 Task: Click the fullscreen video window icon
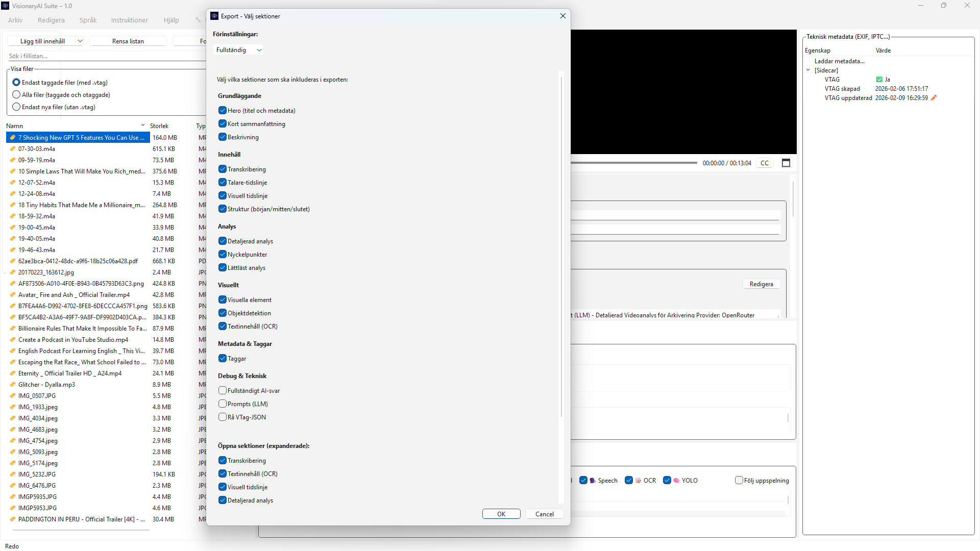(x=786, y=163)
